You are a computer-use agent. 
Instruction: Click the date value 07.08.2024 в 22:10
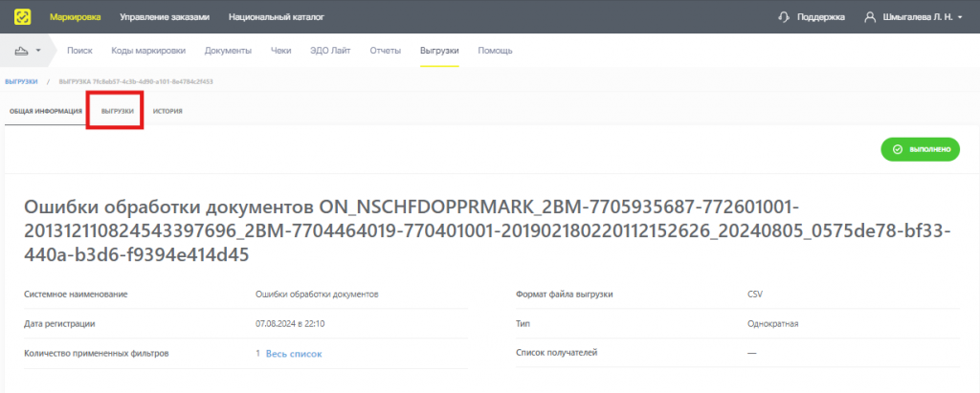[290, 323]
